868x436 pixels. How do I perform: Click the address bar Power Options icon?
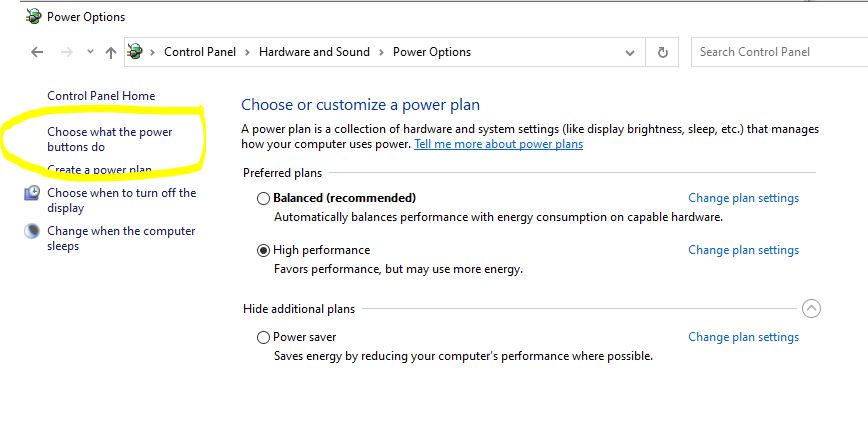[135, 51]
